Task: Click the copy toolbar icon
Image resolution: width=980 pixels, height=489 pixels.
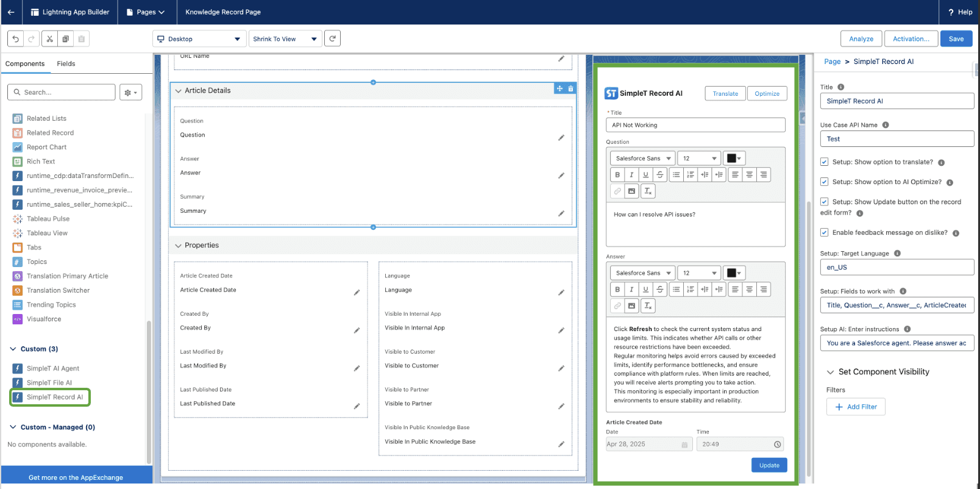Action: point(66,39)
